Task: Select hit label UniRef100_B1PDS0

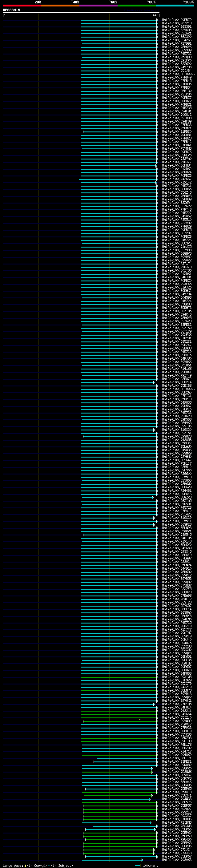Action: coord(177,132)
